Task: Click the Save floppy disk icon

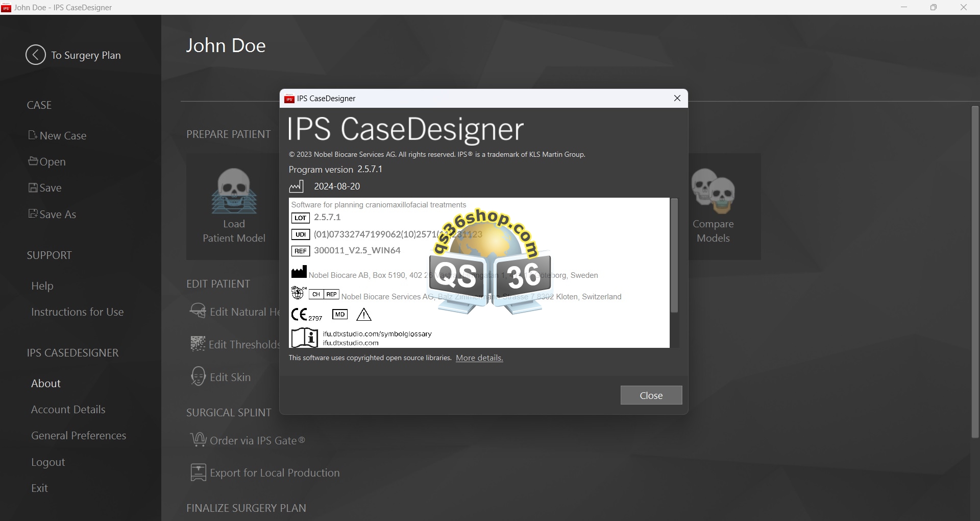Action: pyautogui.click(x=33, y=187)
